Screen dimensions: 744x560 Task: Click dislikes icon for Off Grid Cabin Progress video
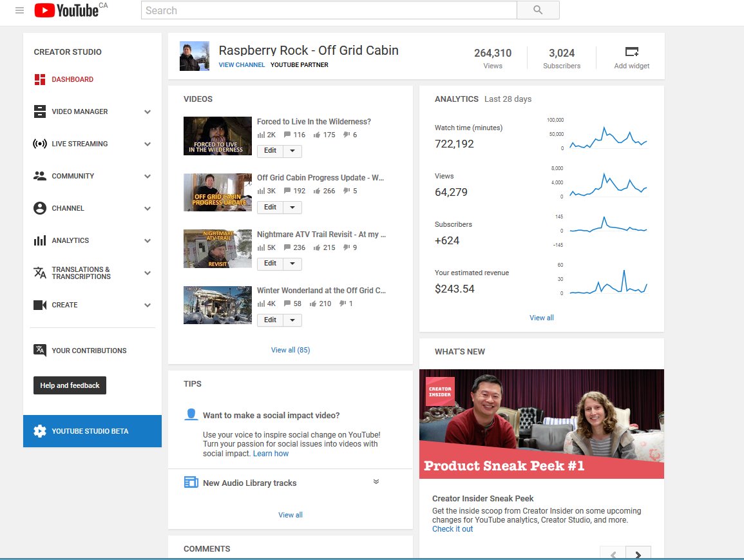pyautogui.click(x=347, y=191)
